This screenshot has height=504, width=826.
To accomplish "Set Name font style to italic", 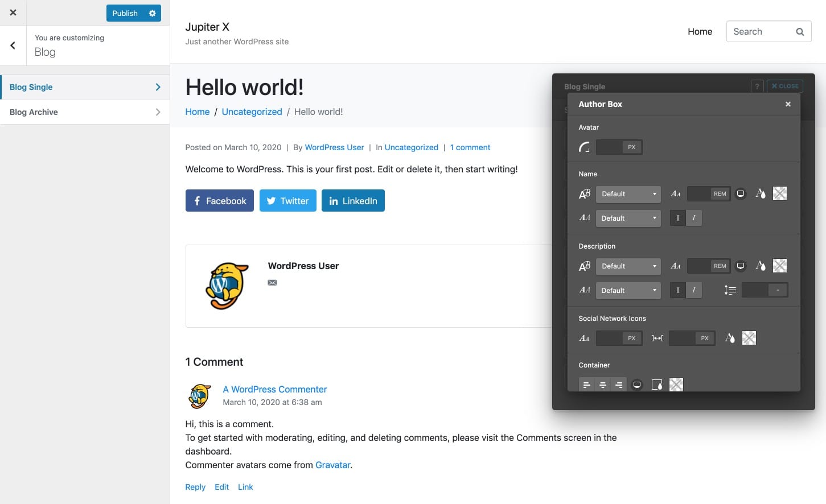I will coord(694,218).
